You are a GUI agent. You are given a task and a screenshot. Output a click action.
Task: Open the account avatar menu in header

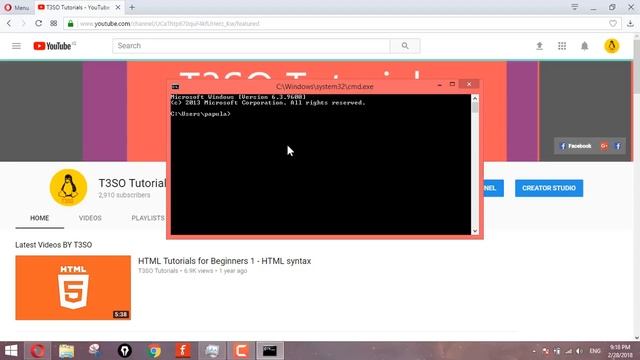pos(611,46)
